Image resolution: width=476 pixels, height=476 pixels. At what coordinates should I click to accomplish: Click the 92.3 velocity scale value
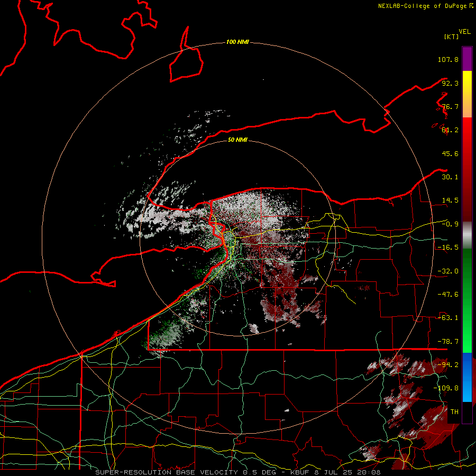tap(450, 83)
